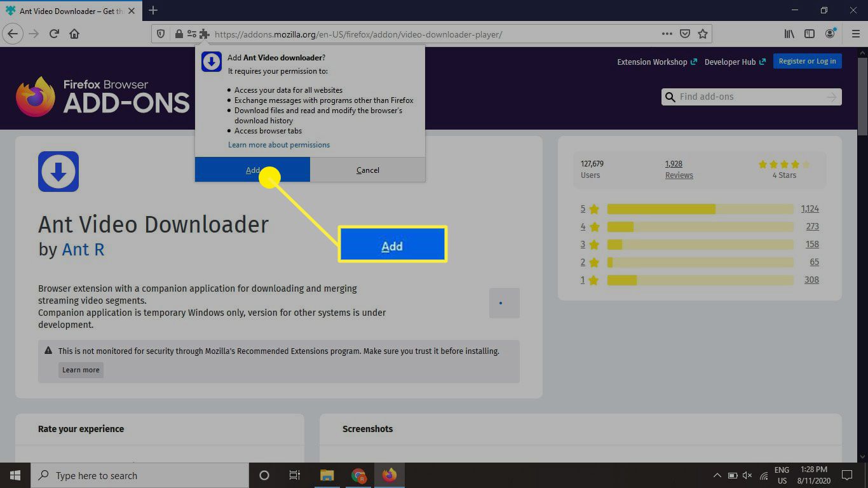This screenshot has width=868, height=488.
Task: Unmute via the taskbar volume icon
Action: click(x=747, y=475)
